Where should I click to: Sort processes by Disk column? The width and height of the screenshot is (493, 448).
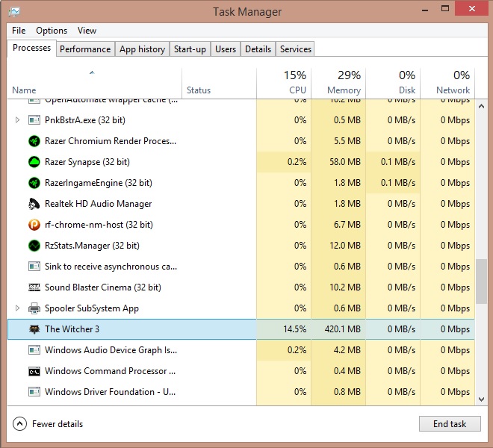[393, 84]
